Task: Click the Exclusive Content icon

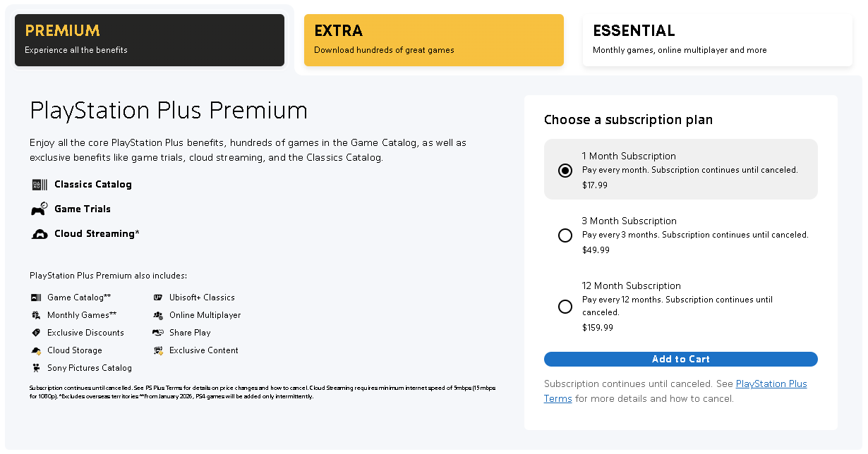Action: tap(157, 350)
